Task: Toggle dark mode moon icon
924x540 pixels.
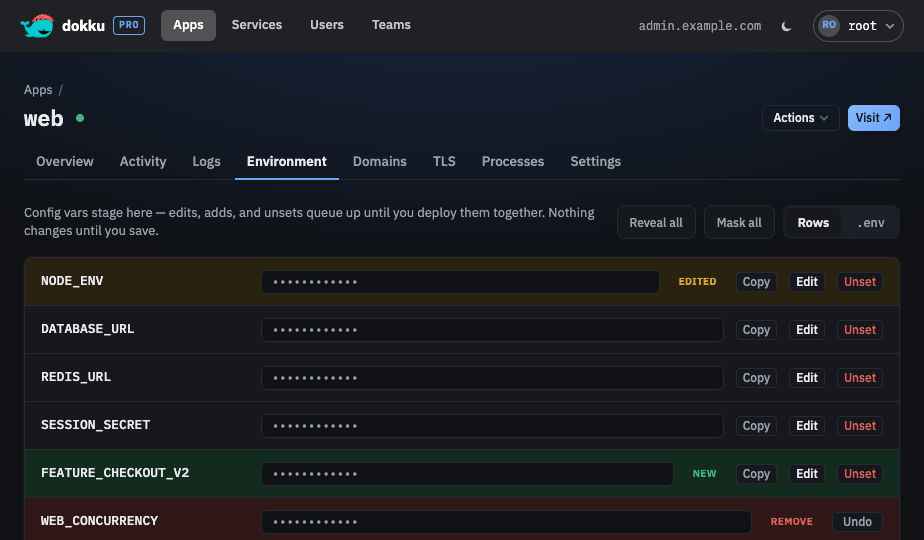Action: pos(786,26)
